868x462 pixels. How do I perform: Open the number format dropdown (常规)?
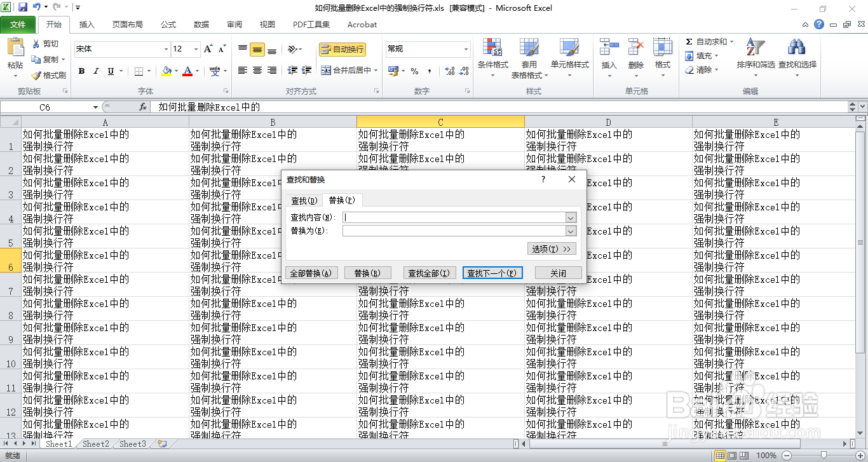coord(466,49)
